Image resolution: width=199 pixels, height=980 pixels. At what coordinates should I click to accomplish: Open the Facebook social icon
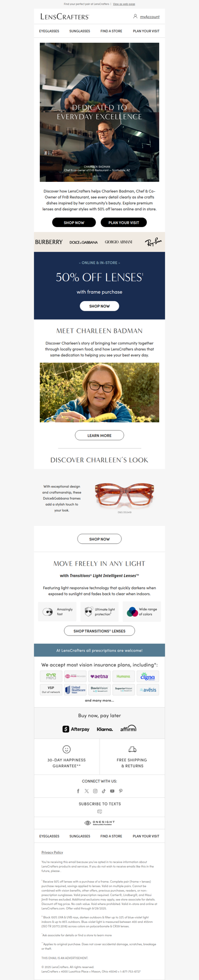[x=78, y=791]
